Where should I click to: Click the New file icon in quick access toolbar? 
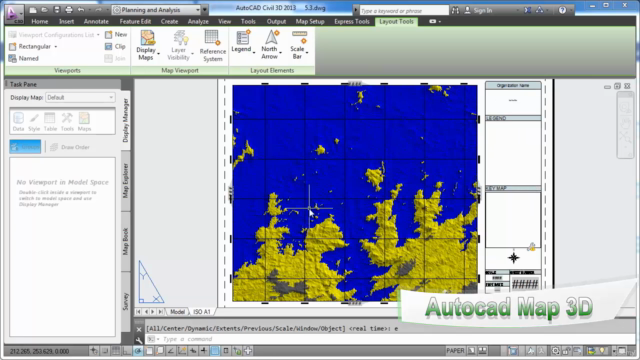pyautogui.click(x=33, y=10)
